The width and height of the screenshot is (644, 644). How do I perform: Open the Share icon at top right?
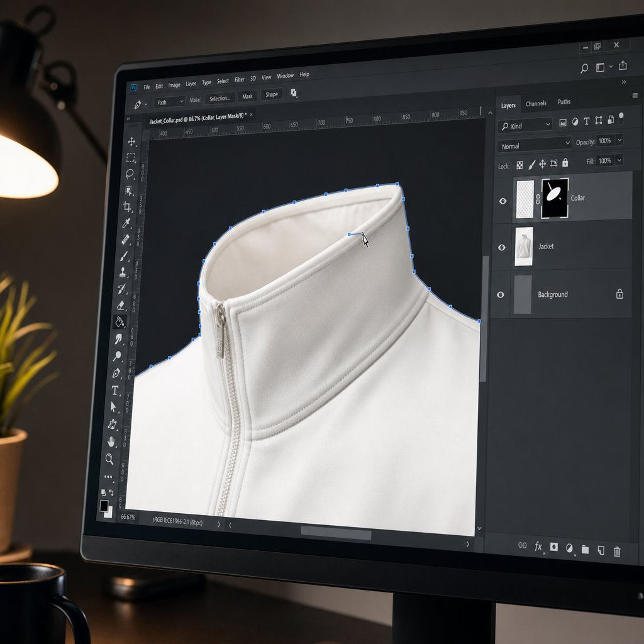coord(623,65)
